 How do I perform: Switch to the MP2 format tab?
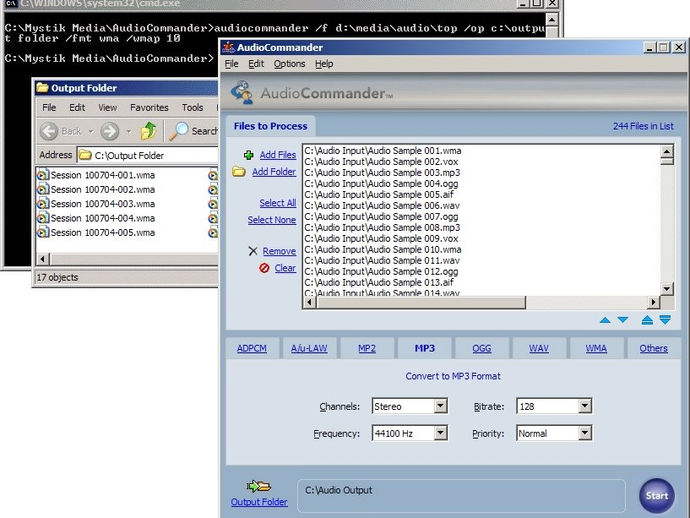click(x=367, y=348)
